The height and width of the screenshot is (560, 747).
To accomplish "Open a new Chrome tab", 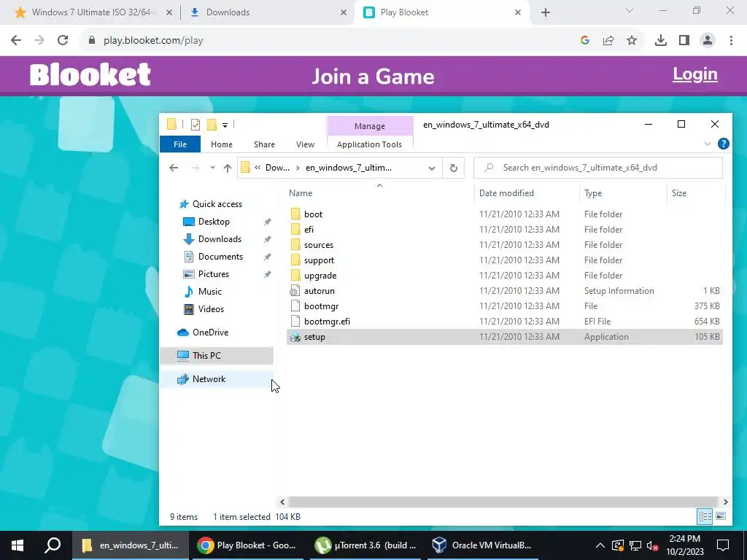I will (546, 13).
